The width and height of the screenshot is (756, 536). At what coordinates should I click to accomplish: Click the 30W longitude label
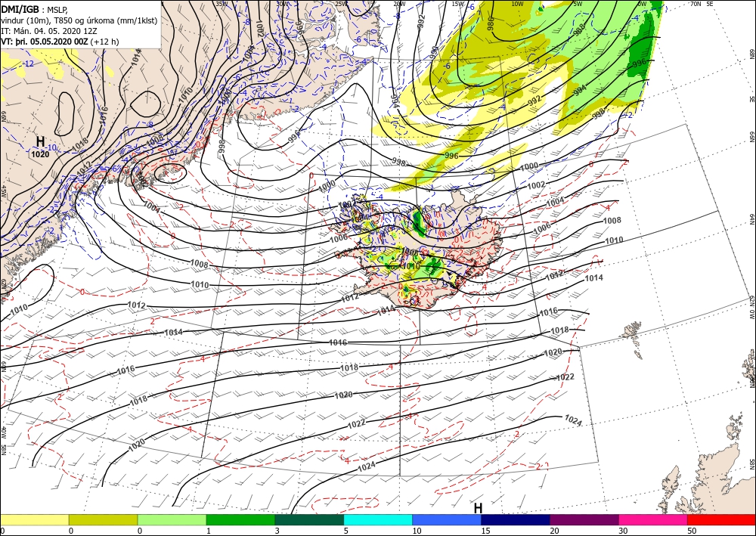(x=283, y=4)
